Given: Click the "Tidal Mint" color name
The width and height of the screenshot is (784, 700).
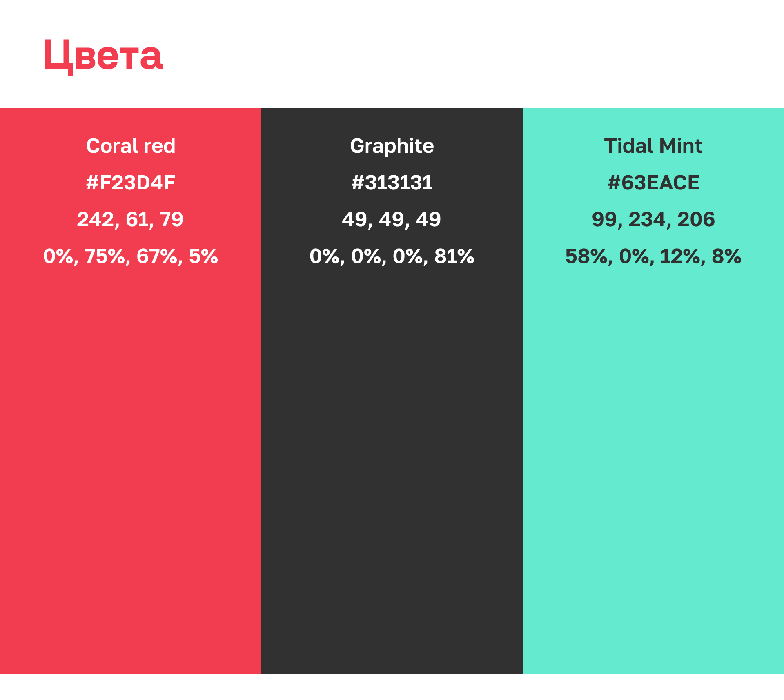Looking at the screenshot, I should (x=653, y=146).
